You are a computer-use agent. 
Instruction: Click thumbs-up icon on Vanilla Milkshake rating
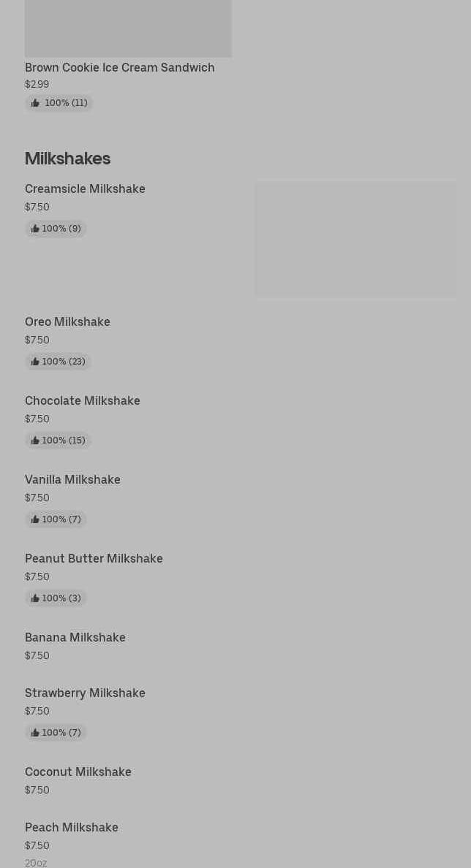(35, 519)
